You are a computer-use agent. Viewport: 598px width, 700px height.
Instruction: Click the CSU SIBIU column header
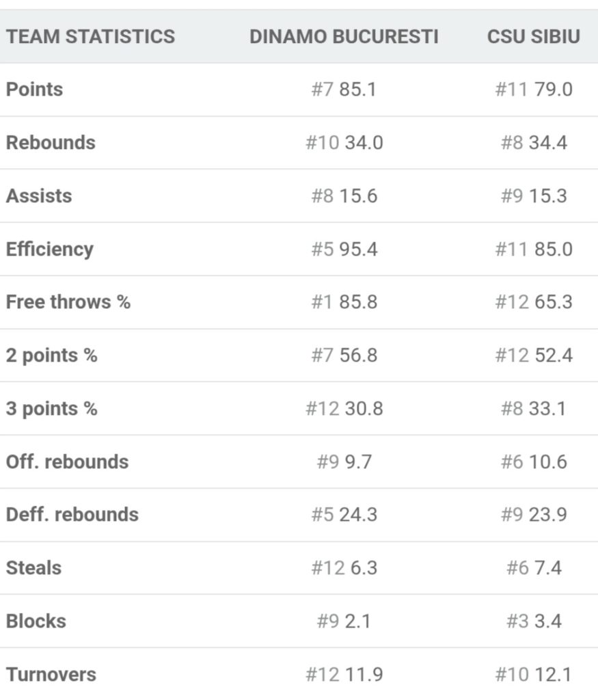click(533, 36)
